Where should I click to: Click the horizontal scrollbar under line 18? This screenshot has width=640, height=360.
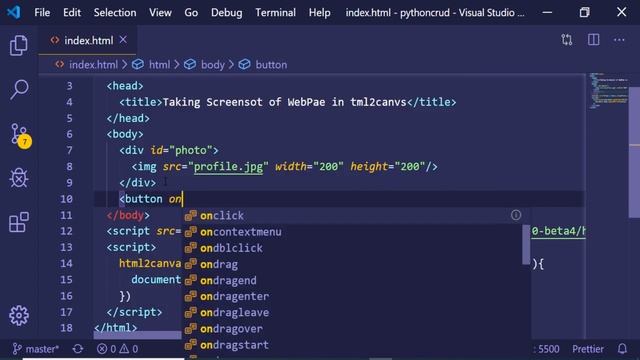pyautogui.click(x=137, y=335)
